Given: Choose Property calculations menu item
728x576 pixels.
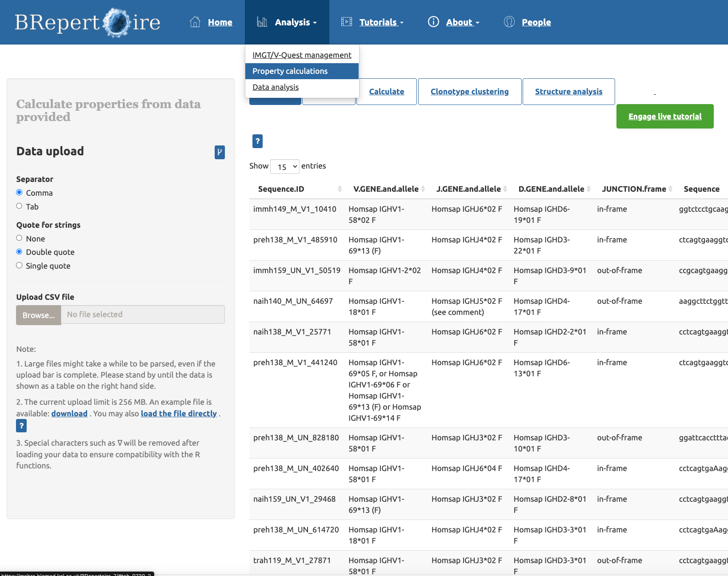Looking at the screenshot, I should coord(302,71).
